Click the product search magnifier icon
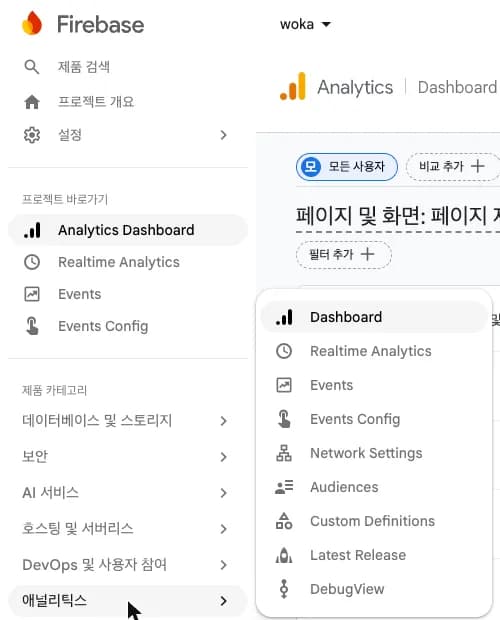This screenshot has width=500, height=620. tap(32, 67)
